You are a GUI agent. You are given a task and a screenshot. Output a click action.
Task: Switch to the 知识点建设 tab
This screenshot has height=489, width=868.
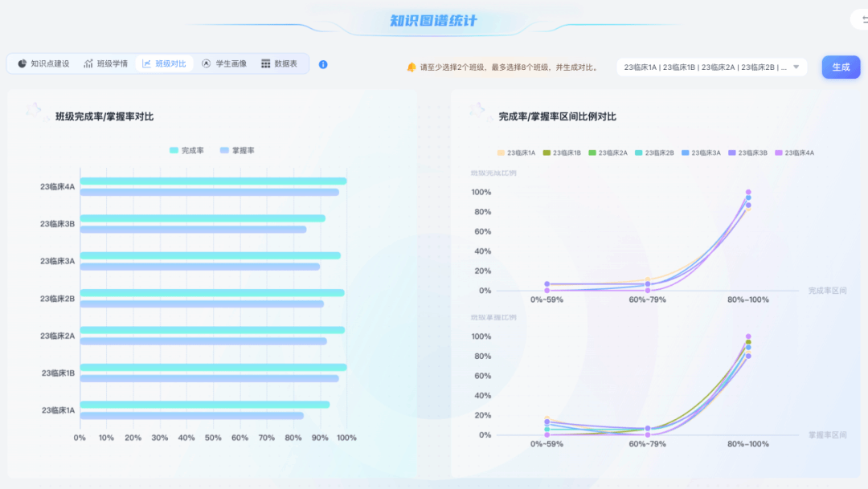pyautogui.click(x=50, y=63)
